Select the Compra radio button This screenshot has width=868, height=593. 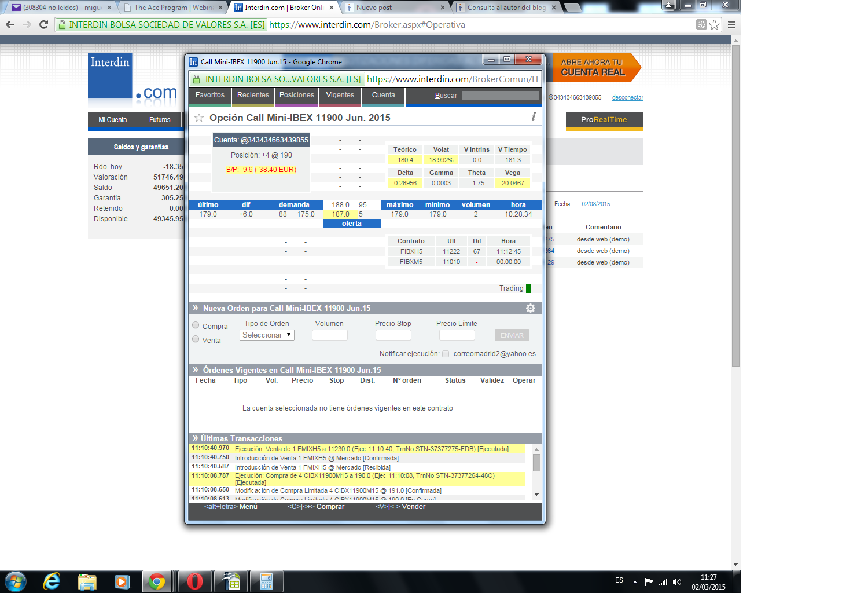coord(196,325)
